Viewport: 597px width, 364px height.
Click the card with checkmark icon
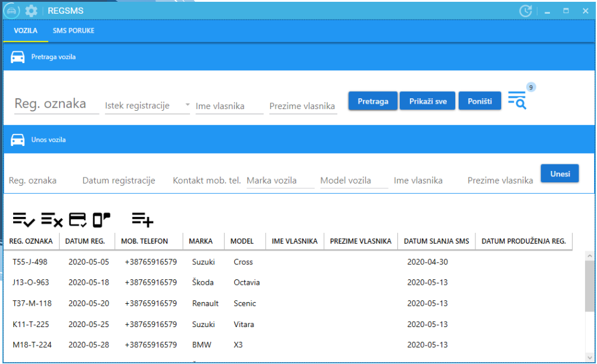[78, 220]
